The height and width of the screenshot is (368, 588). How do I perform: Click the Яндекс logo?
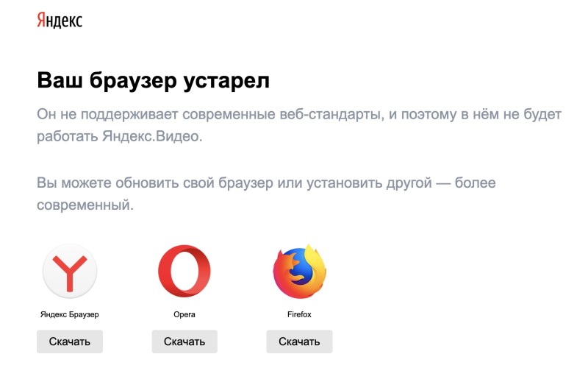(x=60, y=20)
